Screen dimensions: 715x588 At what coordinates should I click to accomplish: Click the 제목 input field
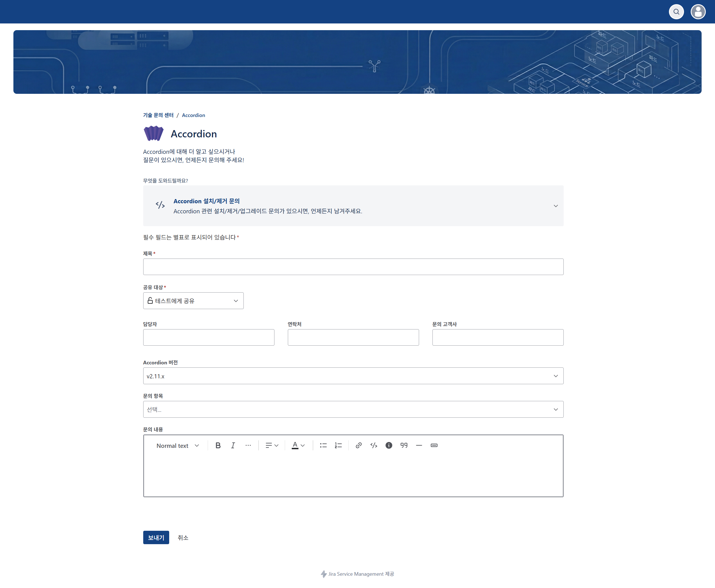(x=353, y=267)
